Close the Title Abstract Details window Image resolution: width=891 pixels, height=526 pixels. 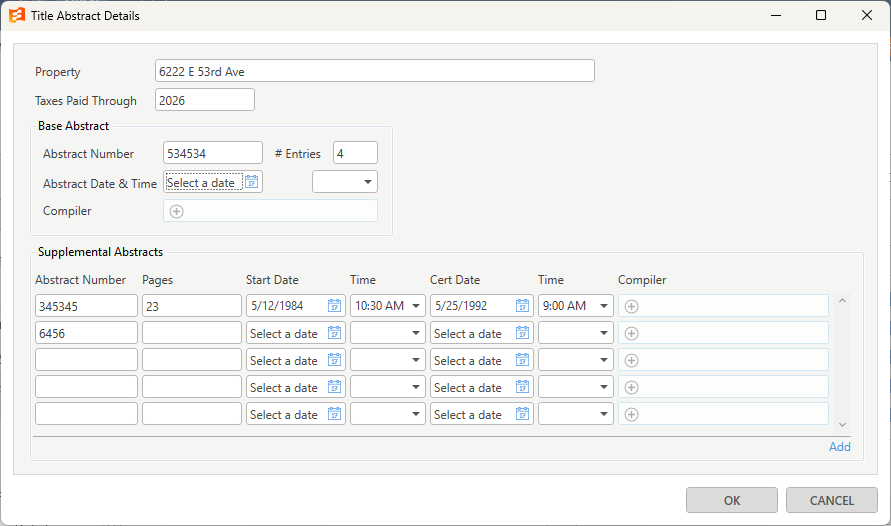[x=867, y=15]
